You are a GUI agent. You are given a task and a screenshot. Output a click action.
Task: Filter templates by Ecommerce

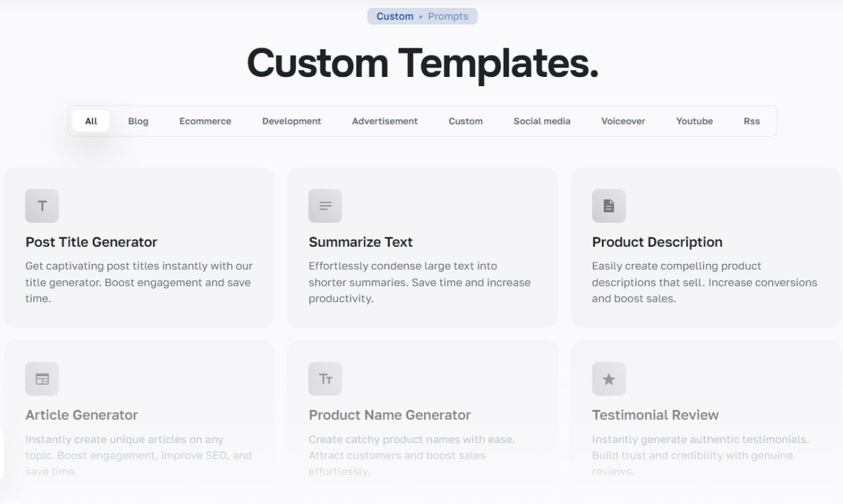(205, 121)
